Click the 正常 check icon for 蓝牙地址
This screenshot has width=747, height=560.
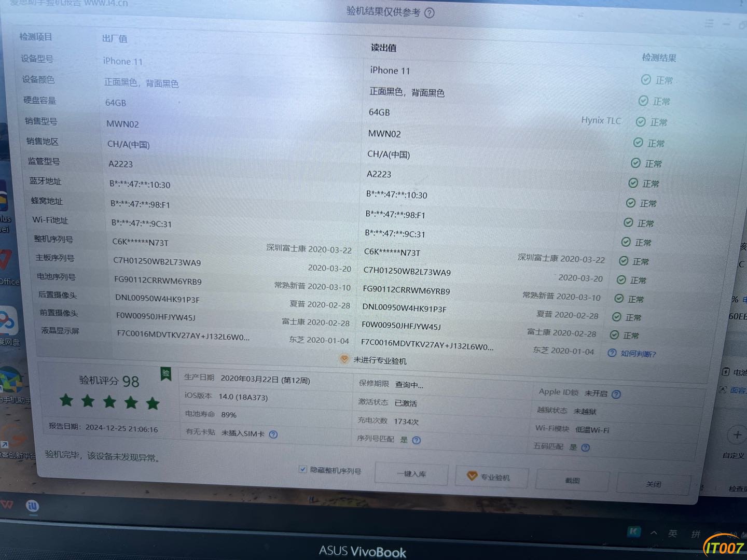tap(631, 203)
